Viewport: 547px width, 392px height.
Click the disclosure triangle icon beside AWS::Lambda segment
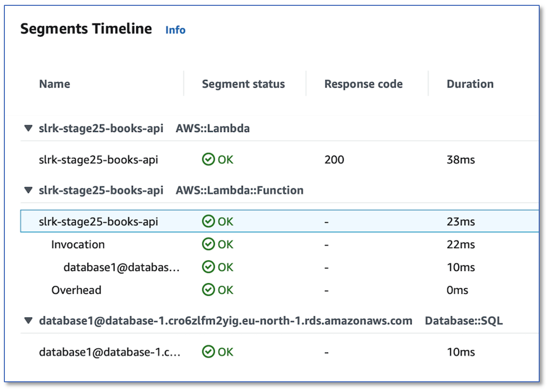click(x=28, y=128)
